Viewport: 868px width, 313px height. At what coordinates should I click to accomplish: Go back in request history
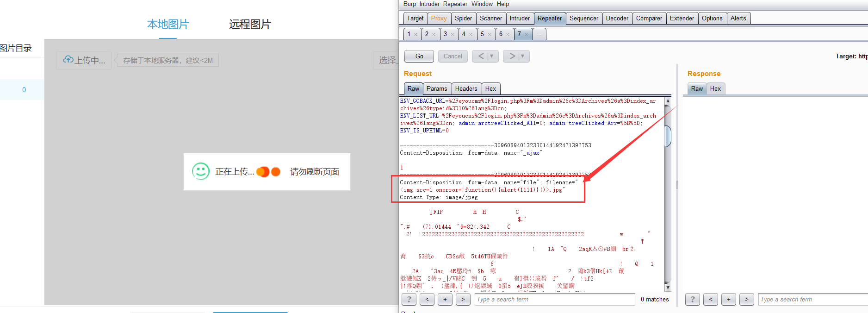(x=481, y=56)
